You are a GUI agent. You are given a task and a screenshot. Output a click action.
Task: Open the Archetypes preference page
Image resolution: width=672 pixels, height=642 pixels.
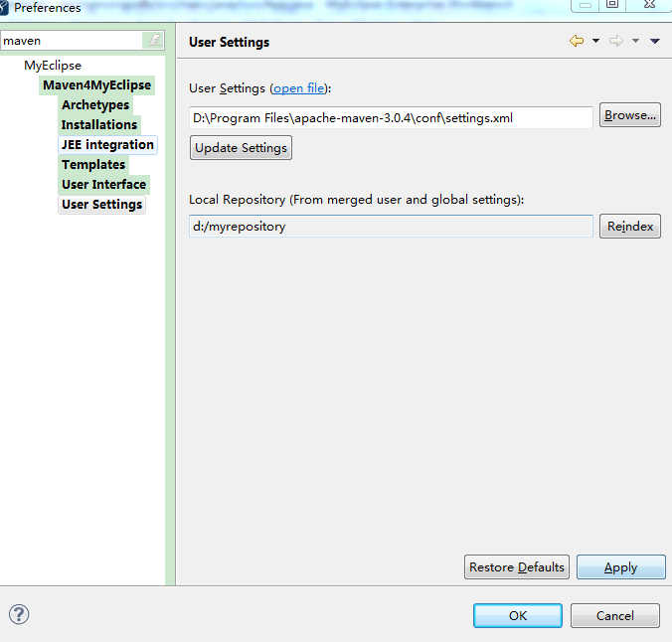[x=95, y=104]
